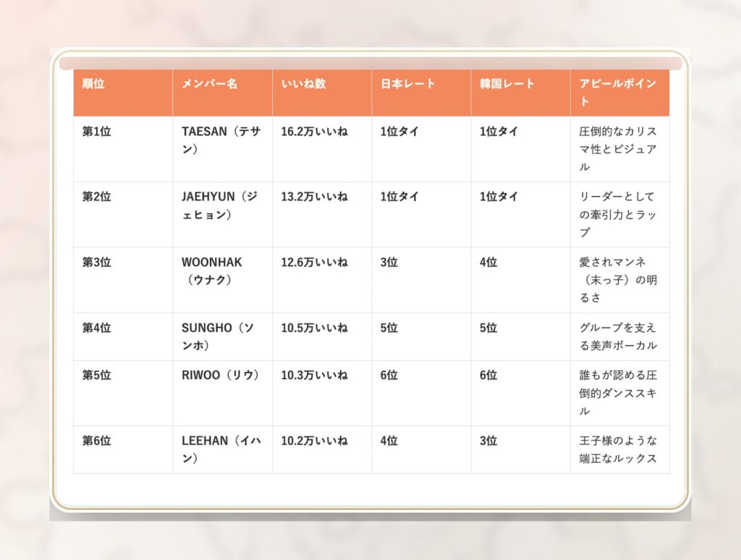The image size is (741, 560).
Task: Select the 13.2万いいね cell
Action: pos(314,197)
